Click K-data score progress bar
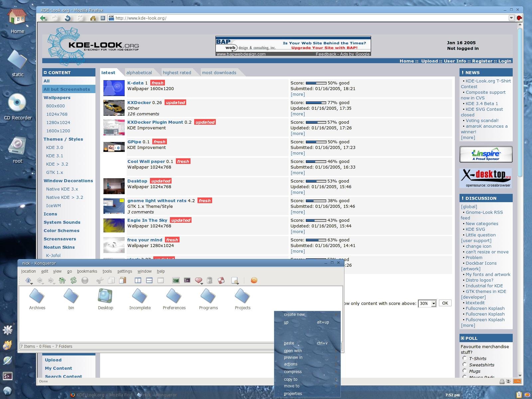This screenshot has height=399, width=532. [x=316, y=83]
